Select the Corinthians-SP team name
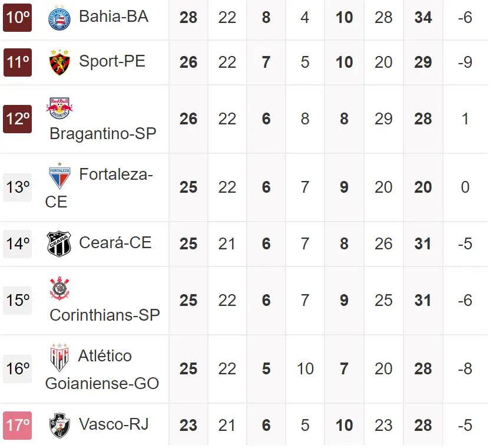490x448 pixels. (105, 315)
